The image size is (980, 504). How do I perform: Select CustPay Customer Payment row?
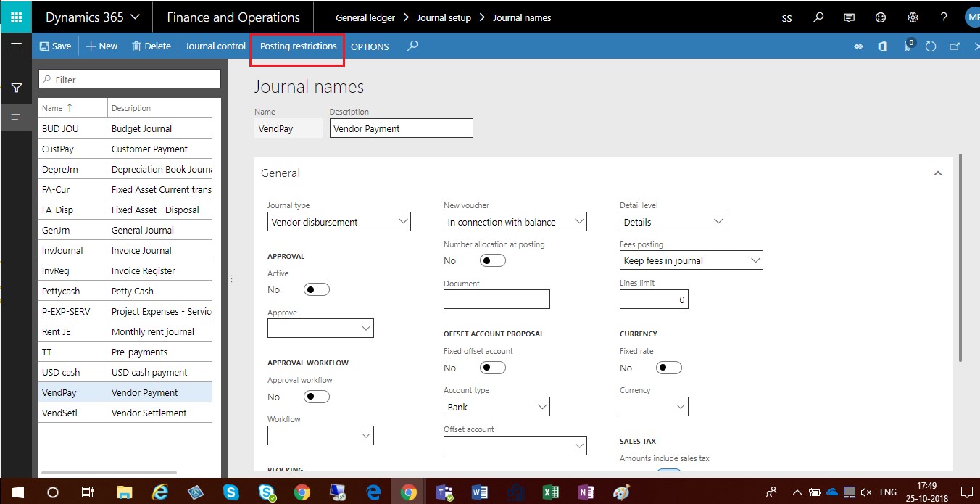pos(125,149)
